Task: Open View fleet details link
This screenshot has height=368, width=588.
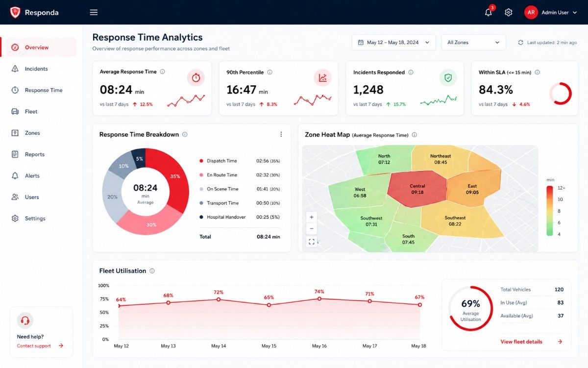Action: click(532, 342)
